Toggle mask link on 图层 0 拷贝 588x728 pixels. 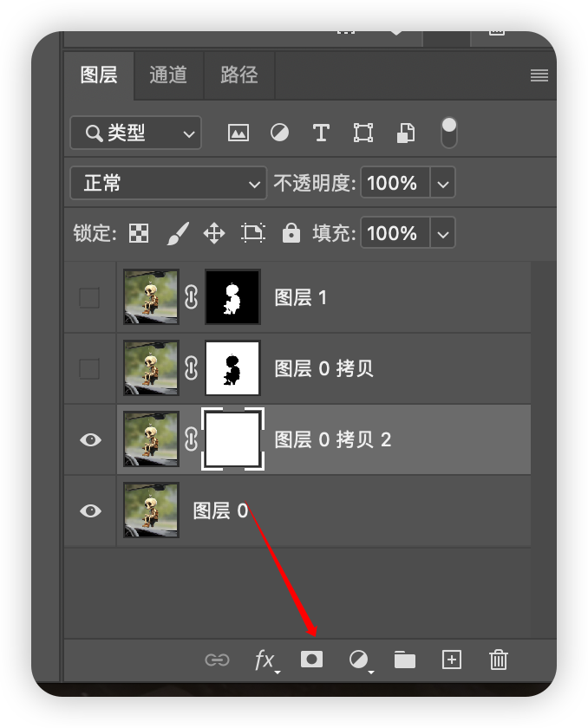pos(192,368)
